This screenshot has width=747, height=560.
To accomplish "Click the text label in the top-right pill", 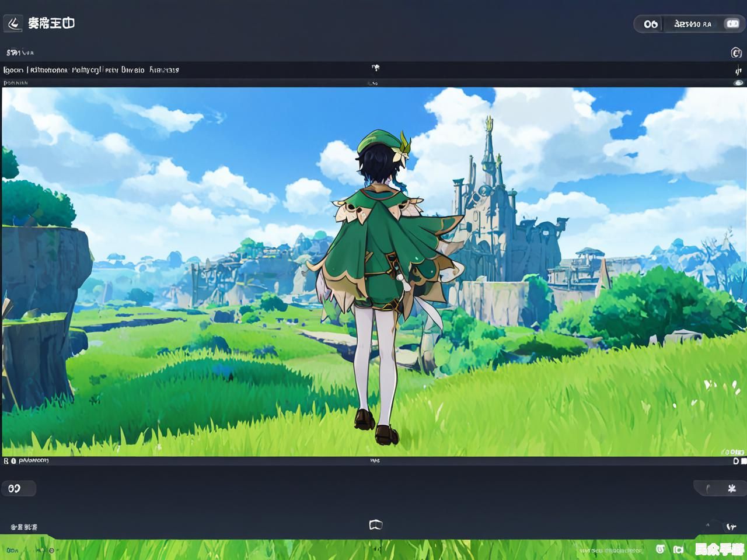I will [x=693, y=24].
